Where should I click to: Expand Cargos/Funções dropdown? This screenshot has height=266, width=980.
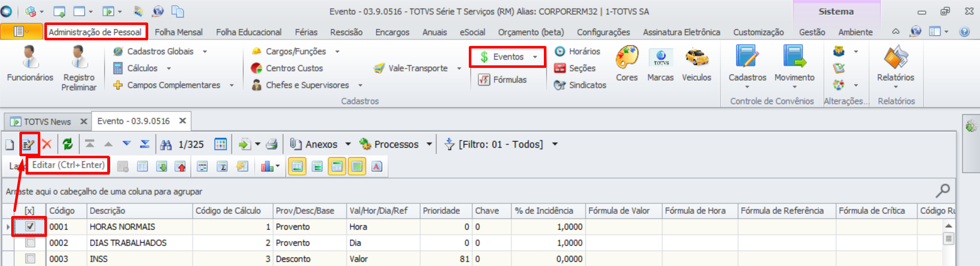(x=337, y=52)
